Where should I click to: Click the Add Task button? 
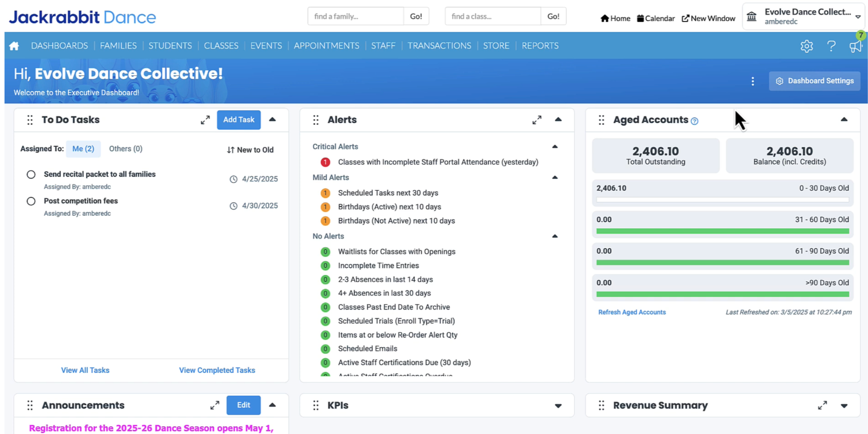239,120
